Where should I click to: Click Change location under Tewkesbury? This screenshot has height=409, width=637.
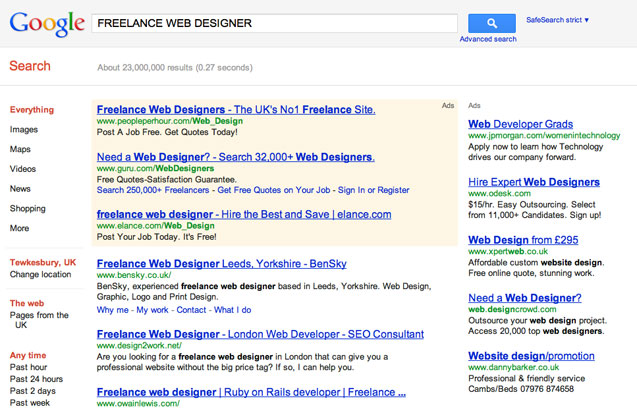point(41,275)
